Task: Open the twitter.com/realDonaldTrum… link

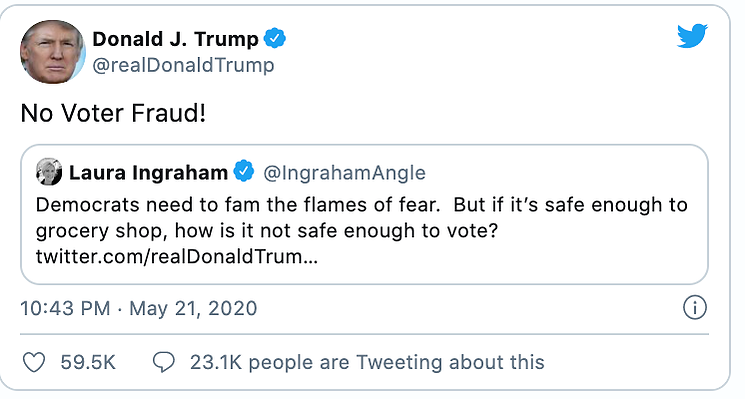Action: tap(177, 256)
